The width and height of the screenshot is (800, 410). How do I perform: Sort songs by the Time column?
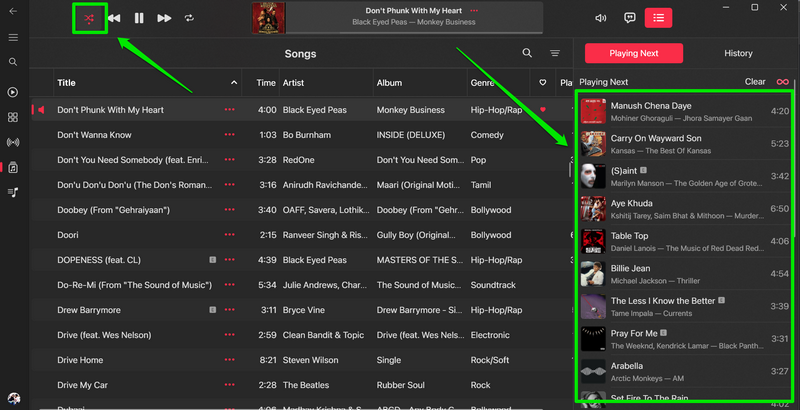pos(265,83)
